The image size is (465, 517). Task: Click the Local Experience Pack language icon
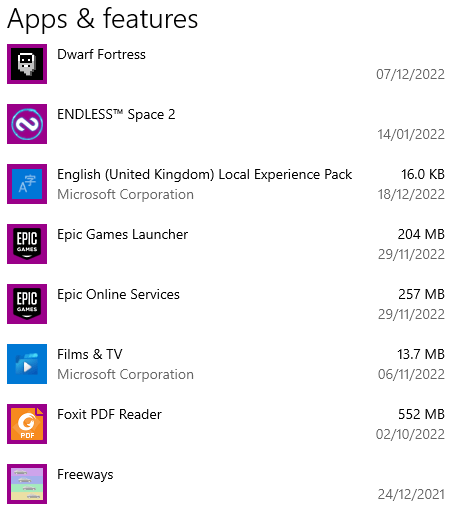[x=27, y=184]
